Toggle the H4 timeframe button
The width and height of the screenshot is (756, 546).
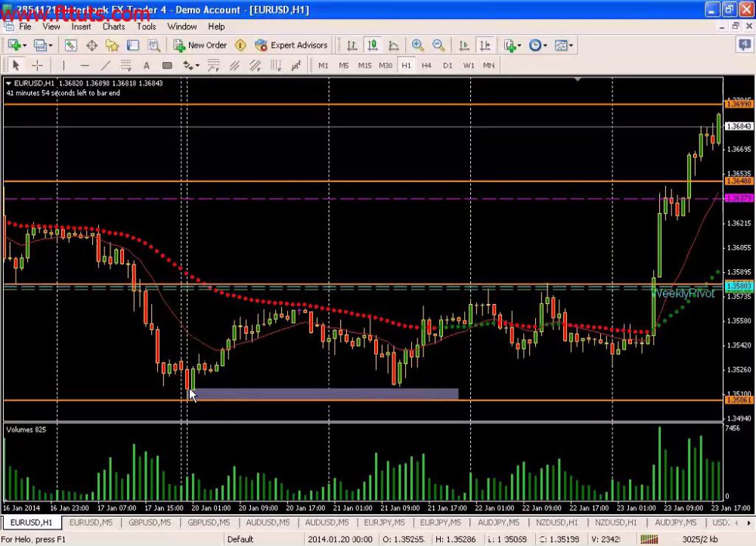426,65
